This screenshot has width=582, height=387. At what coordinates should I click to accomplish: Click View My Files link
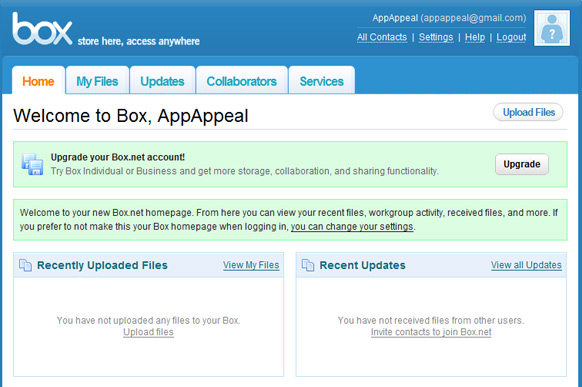click(x=251, y=265)
